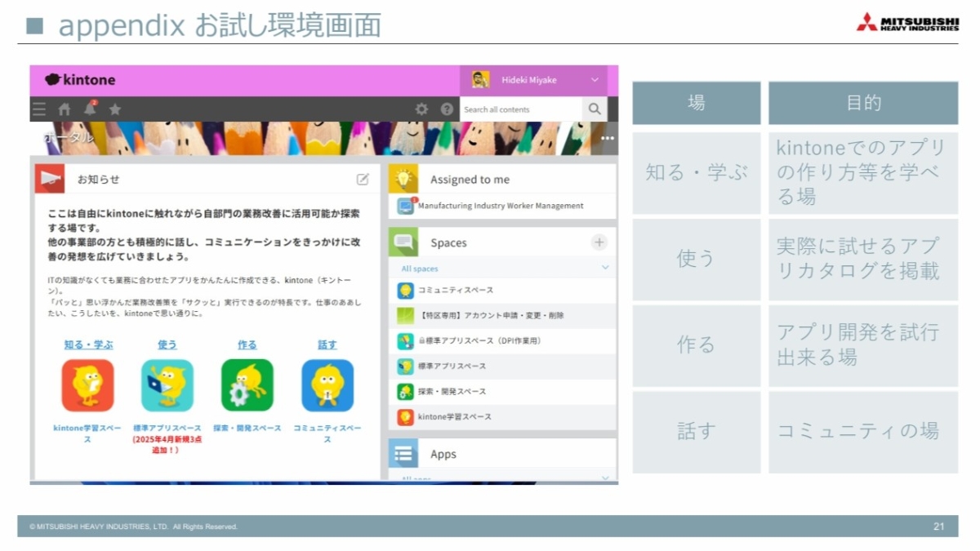Click the kintone logo
Viewport: 980px width, 551px height.
80,80
